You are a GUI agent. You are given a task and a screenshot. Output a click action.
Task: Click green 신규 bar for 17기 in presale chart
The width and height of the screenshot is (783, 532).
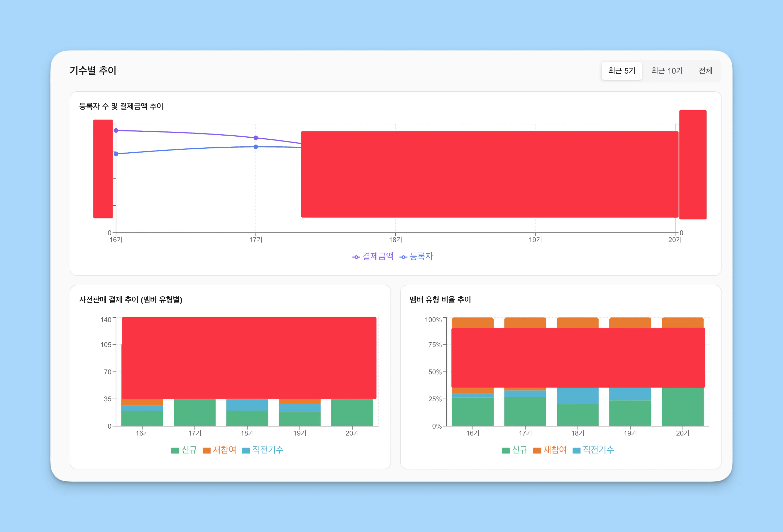coord(194,413)
